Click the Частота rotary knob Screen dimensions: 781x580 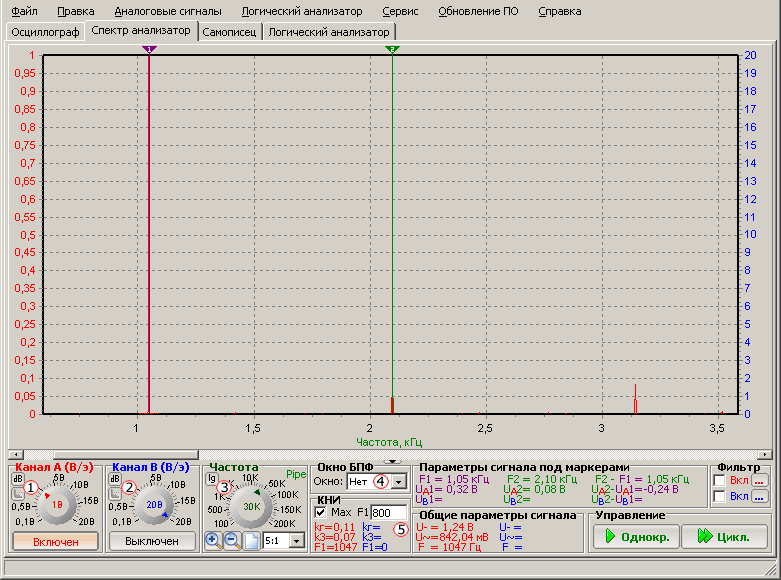click(250, 506)
